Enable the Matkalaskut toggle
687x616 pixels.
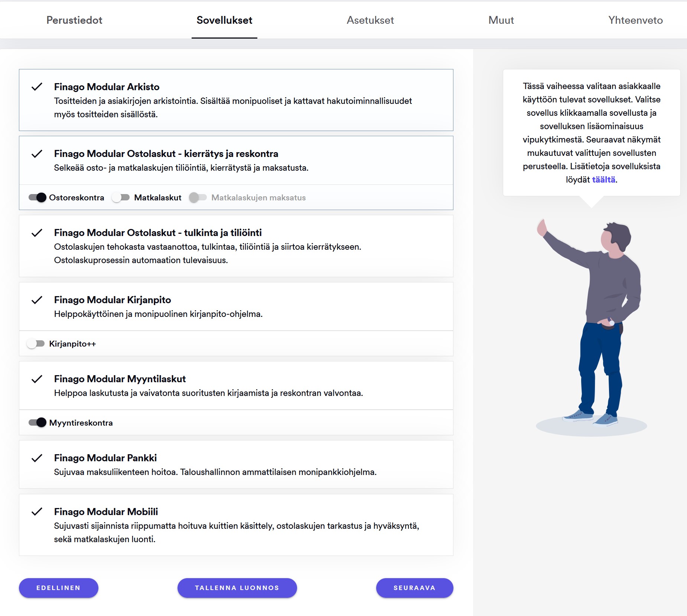coord(121,197)
